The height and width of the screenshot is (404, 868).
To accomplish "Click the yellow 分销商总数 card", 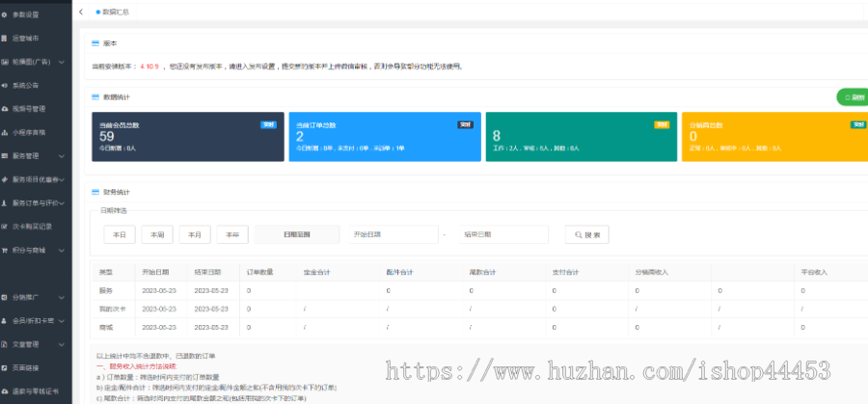I will click(775, 137).
